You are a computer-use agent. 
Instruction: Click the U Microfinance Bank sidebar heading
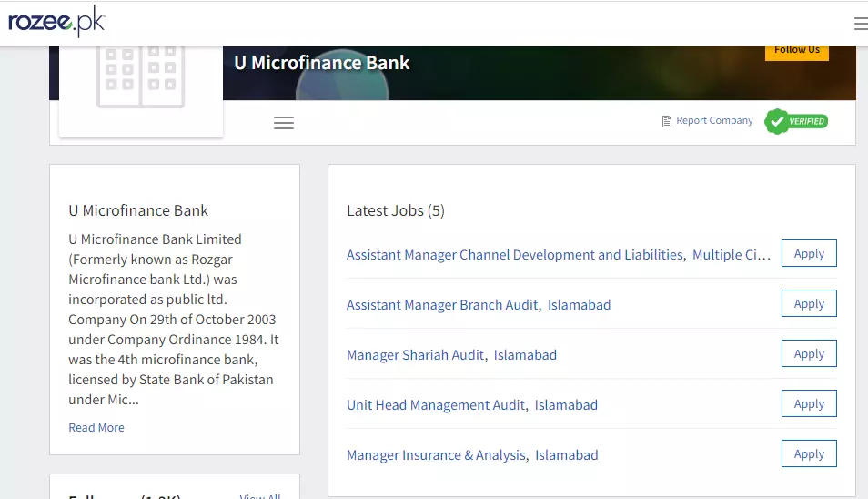tap(138, 211)
